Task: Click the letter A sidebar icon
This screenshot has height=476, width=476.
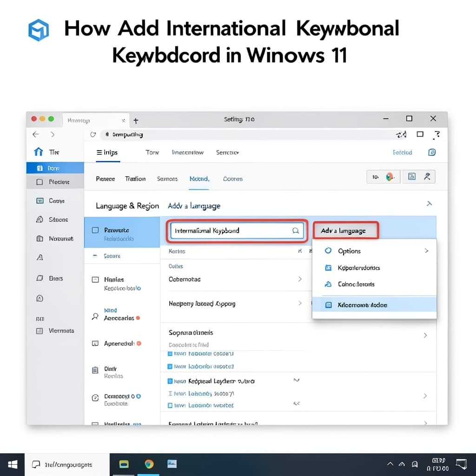Action: (40, 258)
